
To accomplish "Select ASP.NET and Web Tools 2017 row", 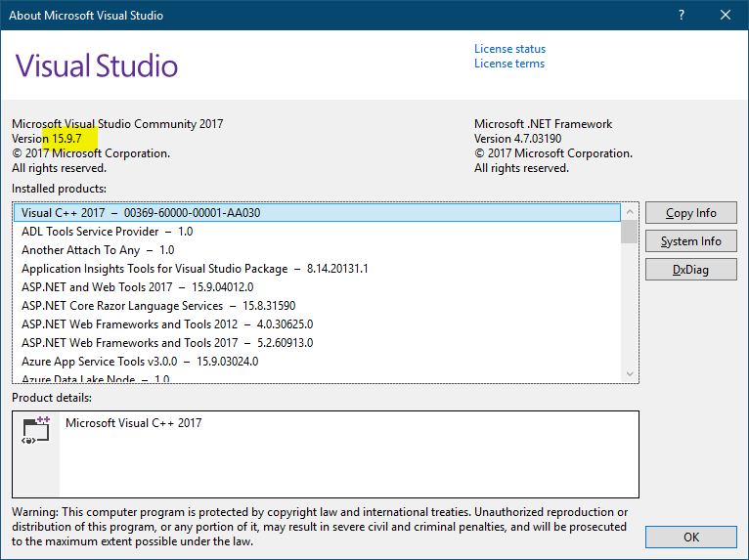I will click(x=317, y=287).
